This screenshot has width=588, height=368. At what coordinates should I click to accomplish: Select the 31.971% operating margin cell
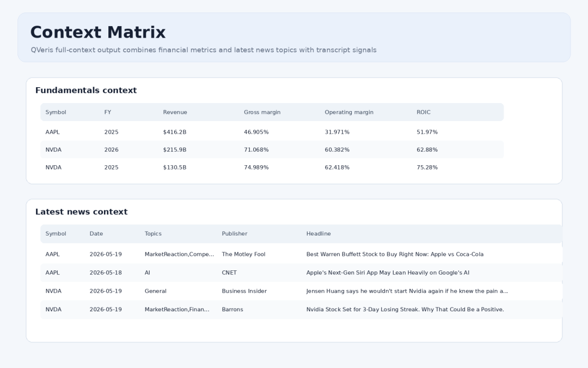(337, 132)
